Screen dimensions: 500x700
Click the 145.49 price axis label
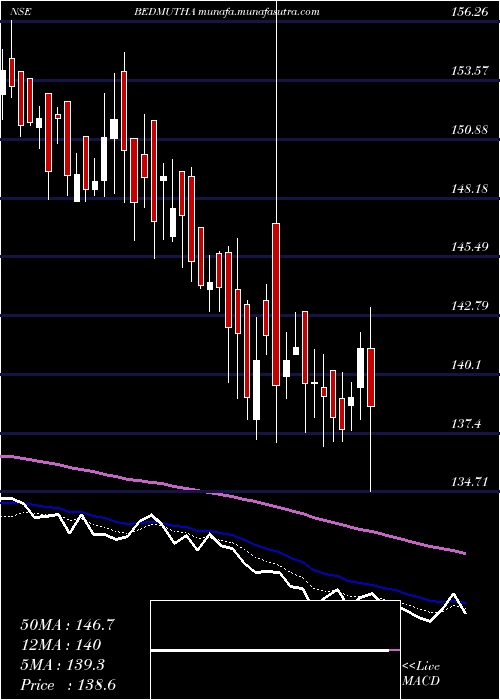[469, 247]
